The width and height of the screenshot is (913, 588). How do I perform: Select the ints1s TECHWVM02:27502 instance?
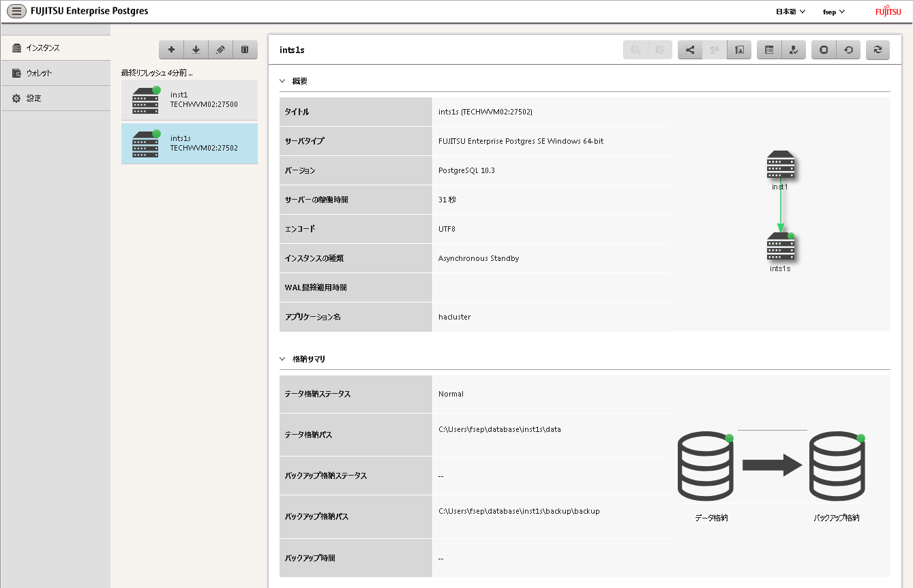coord(190,143)
